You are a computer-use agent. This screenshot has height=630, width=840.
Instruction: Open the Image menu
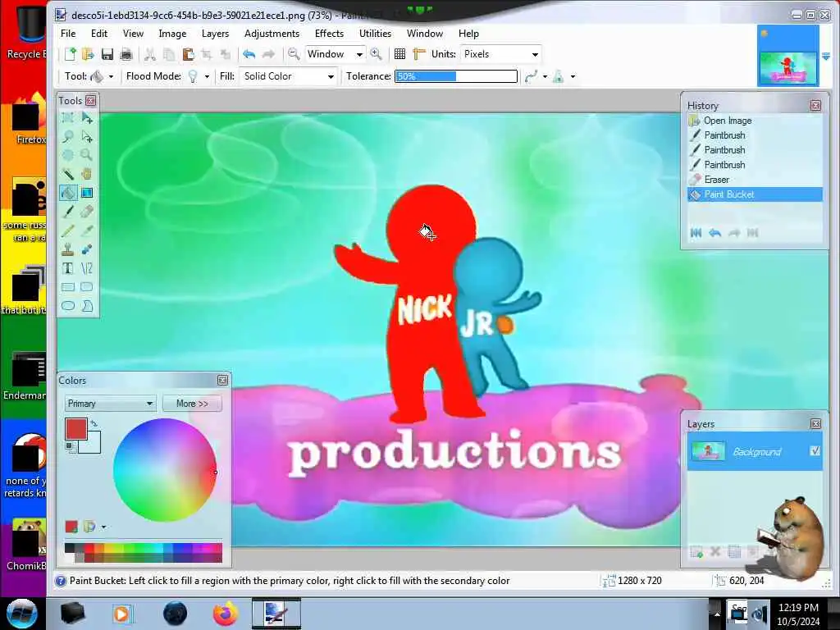click(x=172, y=33)
